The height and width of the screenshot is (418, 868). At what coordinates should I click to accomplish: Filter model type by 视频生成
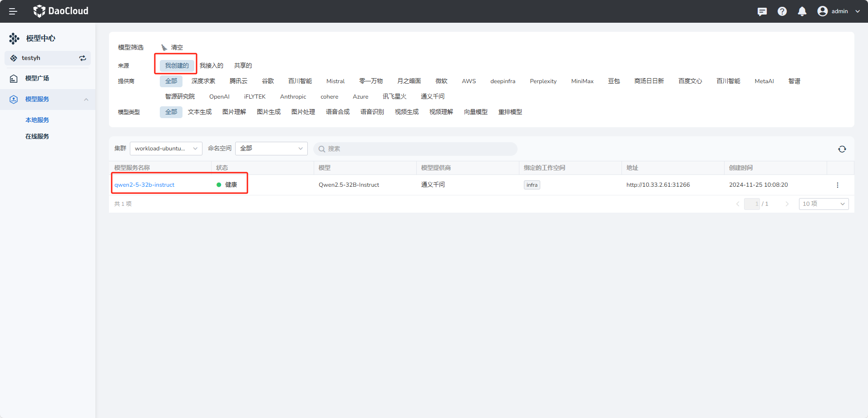click(x=407, y=112)
